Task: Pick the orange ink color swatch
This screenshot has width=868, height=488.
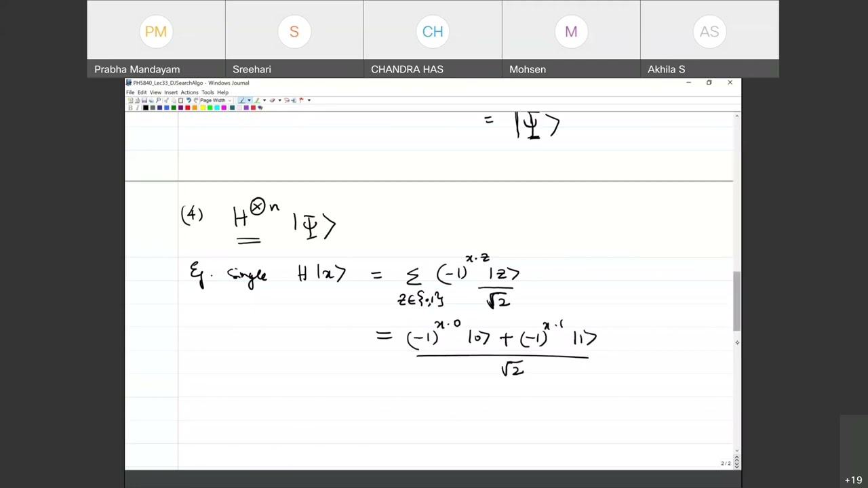Action: [x=195, y=108]
